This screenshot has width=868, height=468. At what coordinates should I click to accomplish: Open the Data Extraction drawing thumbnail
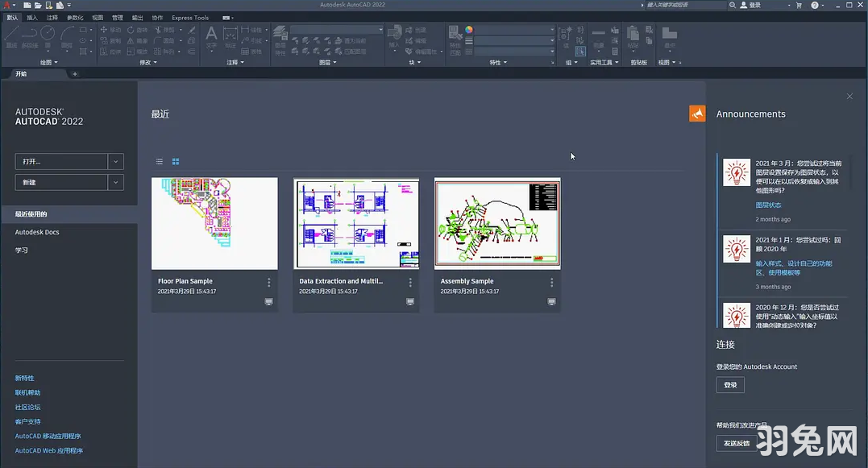point(356,223)
